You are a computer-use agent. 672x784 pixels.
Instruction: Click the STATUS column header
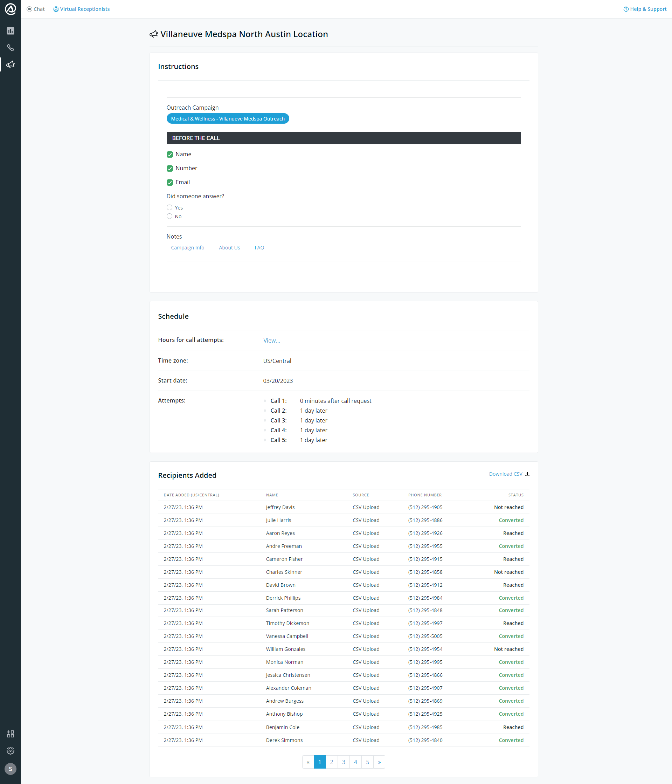pos(516,495)
